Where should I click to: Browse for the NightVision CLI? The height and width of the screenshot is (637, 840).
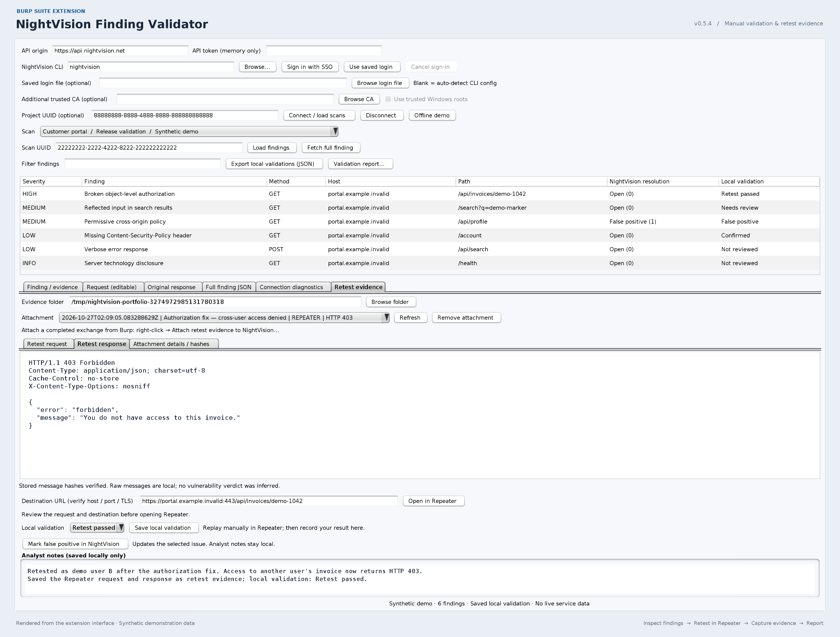pyautogui.click(x=258, y=67)
